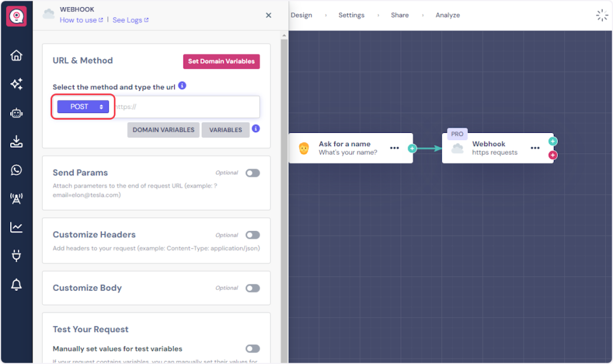Open the See Logs link
This screenshot has height=364, width=613.
click(130, 20)
